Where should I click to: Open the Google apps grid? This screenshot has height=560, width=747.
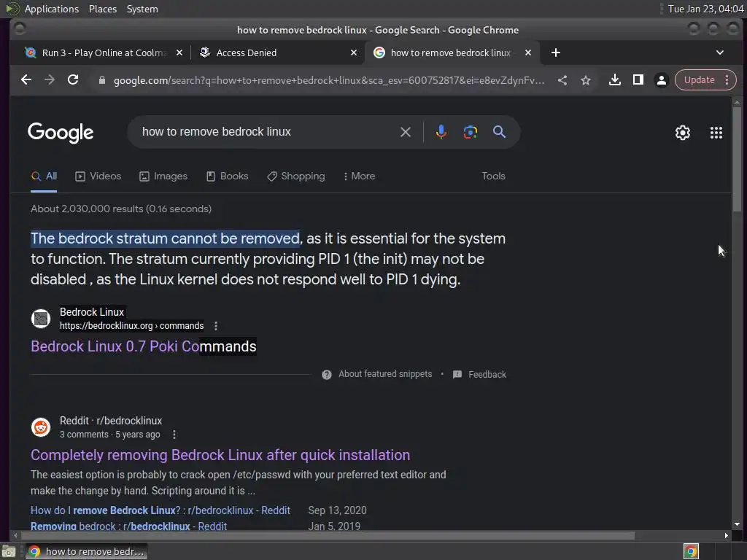pyautogui.click(x=716, y=133)
